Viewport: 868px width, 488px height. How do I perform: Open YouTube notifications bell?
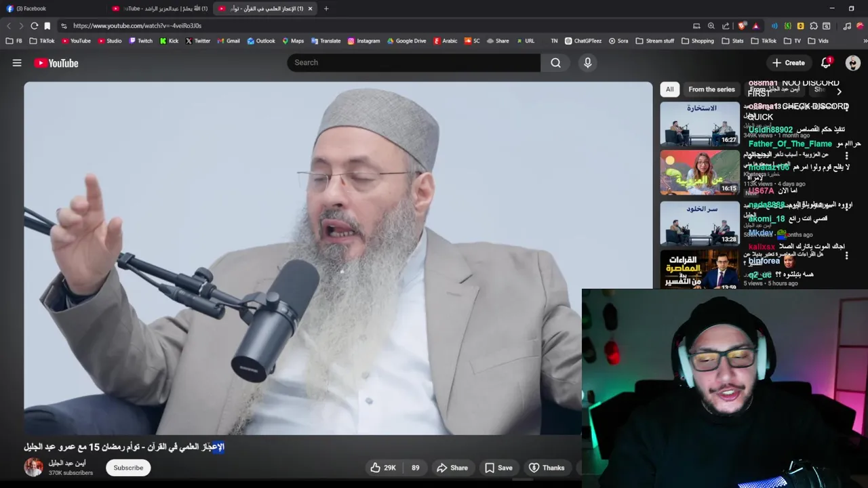click(x=826, y=62)
